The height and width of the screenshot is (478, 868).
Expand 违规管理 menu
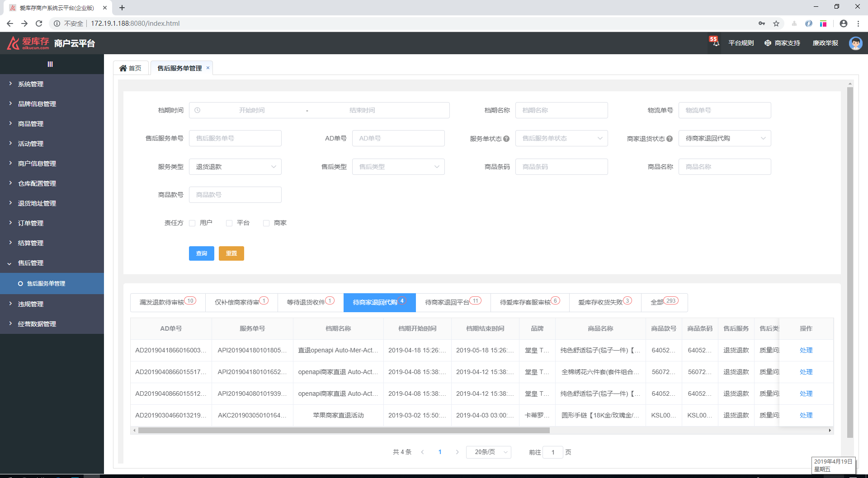tap(52, 304)
